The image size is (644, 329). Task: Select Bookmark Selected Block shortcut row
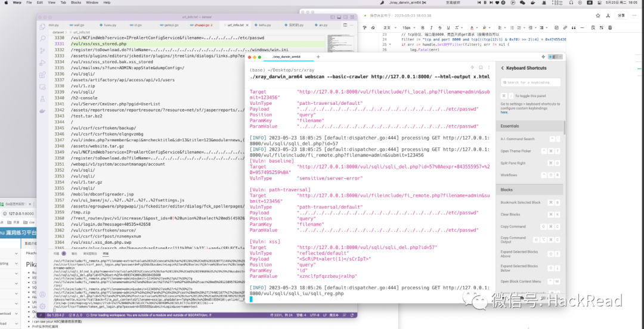[530, 203]
